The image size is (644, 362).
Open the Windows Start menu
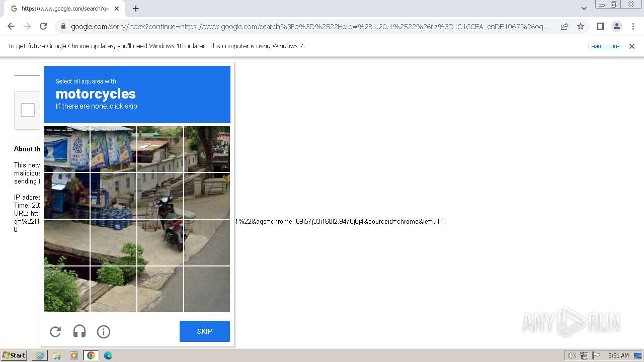[x=14, y=355]
